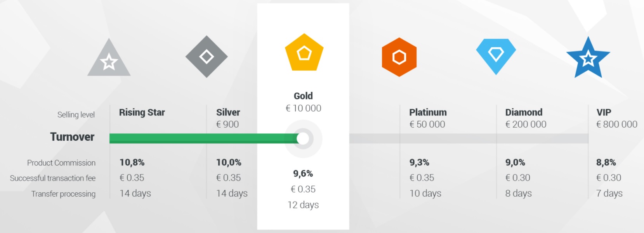Select the blue VIP star icon

pos(588,58)
